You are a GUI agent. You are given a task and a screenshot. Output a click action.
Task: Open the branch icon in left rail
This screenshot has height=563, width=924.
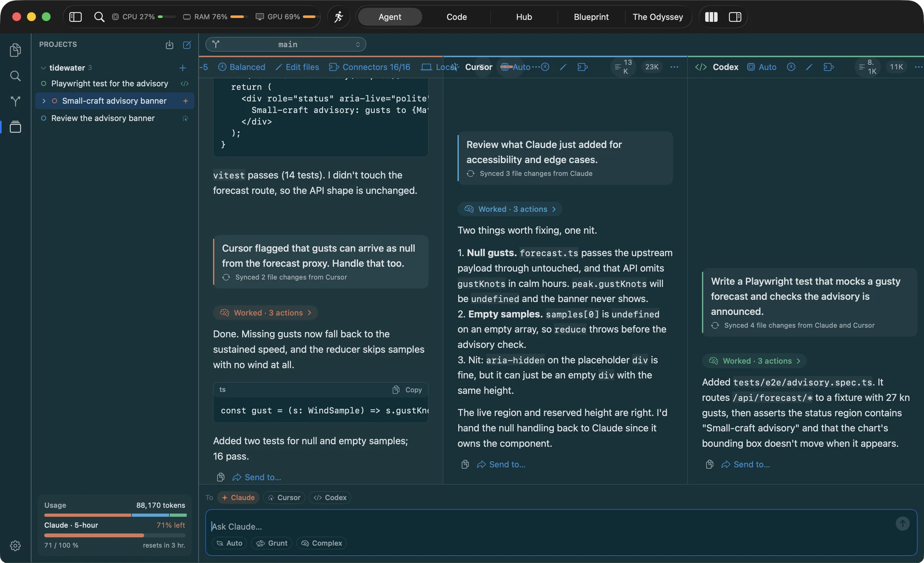point(15,101)
